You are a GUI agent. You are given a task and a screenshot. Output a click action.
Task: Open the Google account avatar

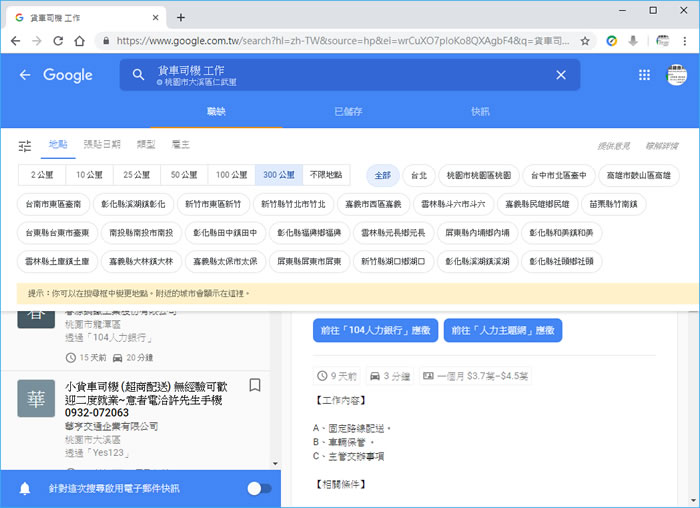pos(677,75)
